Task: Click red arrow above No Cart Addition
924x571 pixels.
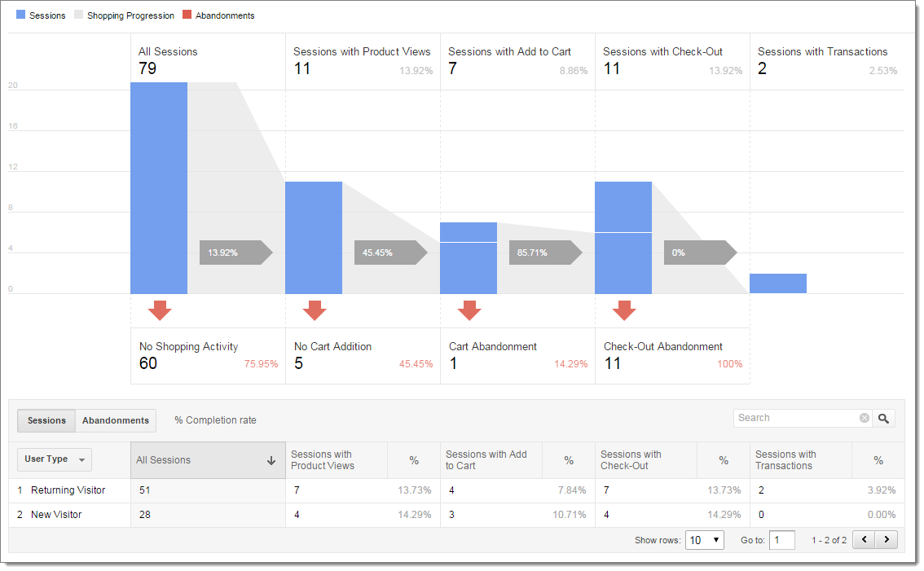Action: pos(315,310)
